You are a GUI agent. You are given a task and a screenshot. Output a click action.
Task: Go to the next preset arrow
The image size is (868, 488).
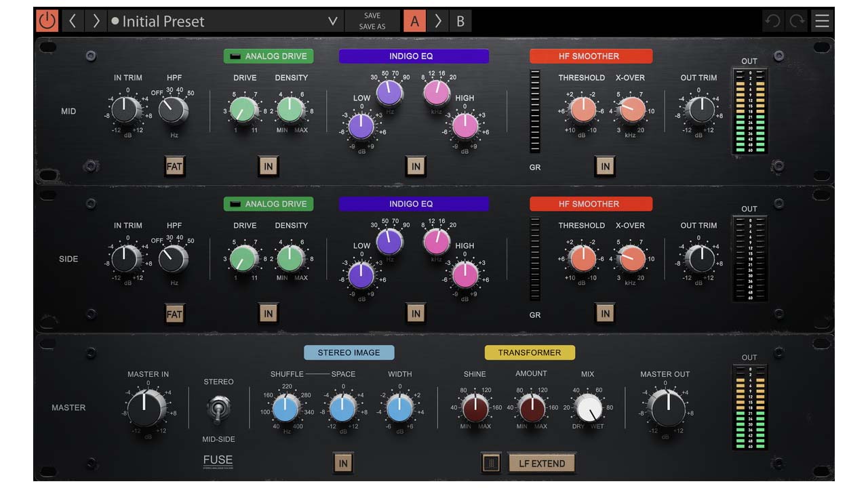[96, 21]
